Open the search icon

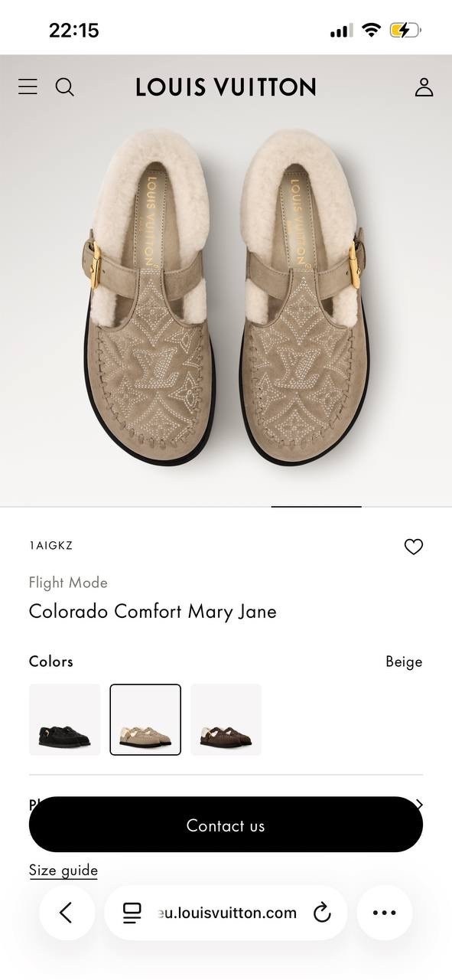pos(65,87)
